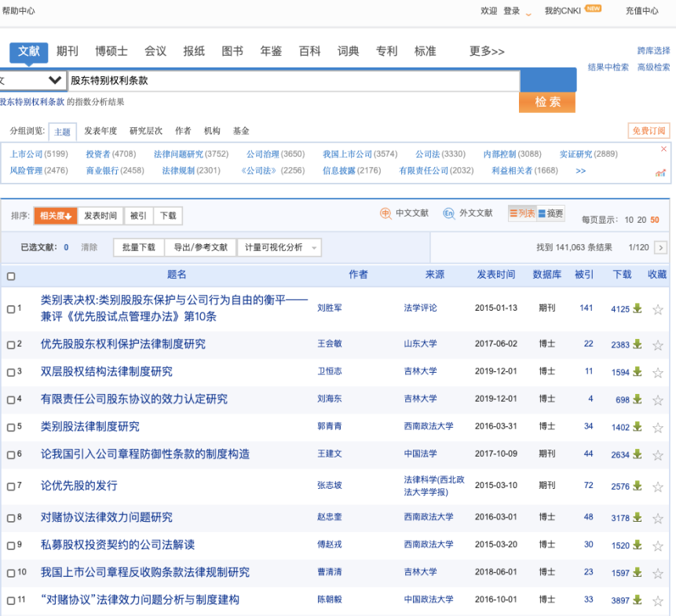Screen dimensions: 676x616
Task: Switch to 摘要 summary view
Action: tap(551, 213)
